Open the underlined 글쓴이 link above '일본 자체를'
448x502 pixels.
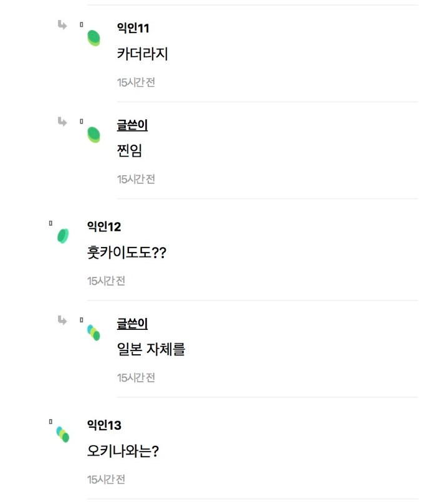coord(132,324)
